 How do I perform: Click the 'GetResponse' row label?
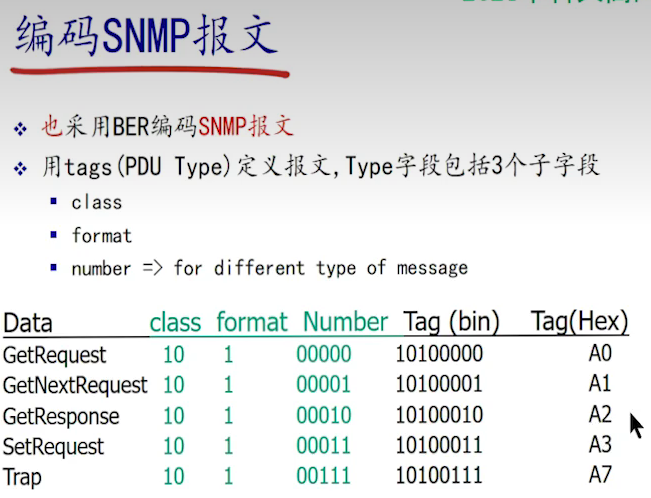61,417
